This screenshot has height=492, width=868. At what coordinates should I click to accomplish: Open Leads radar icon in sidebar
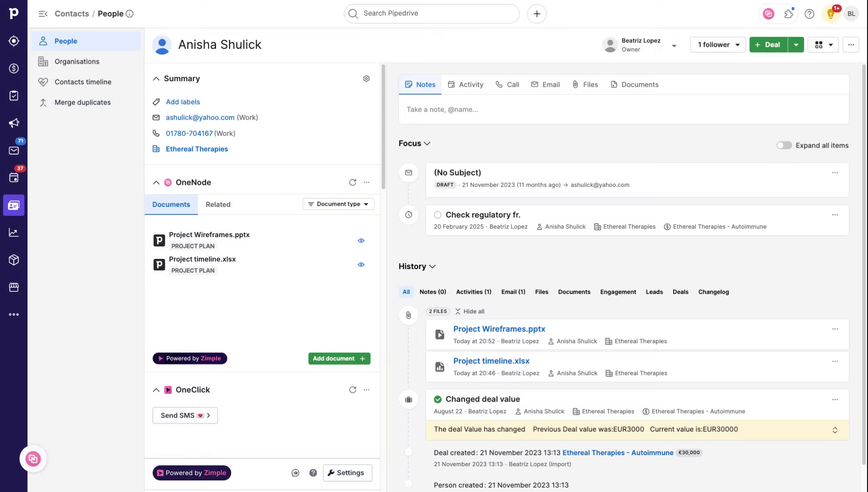14,41
